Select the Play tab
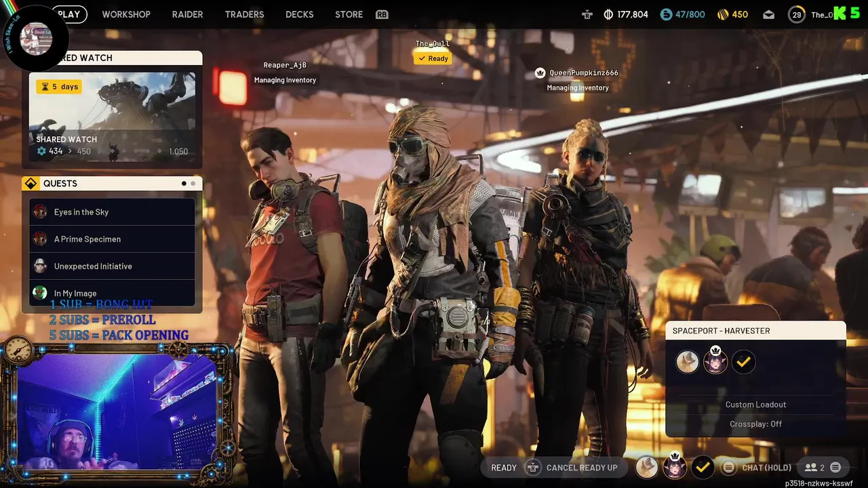Viewport: 868px width, 488px height. click(x=69, y=14)
